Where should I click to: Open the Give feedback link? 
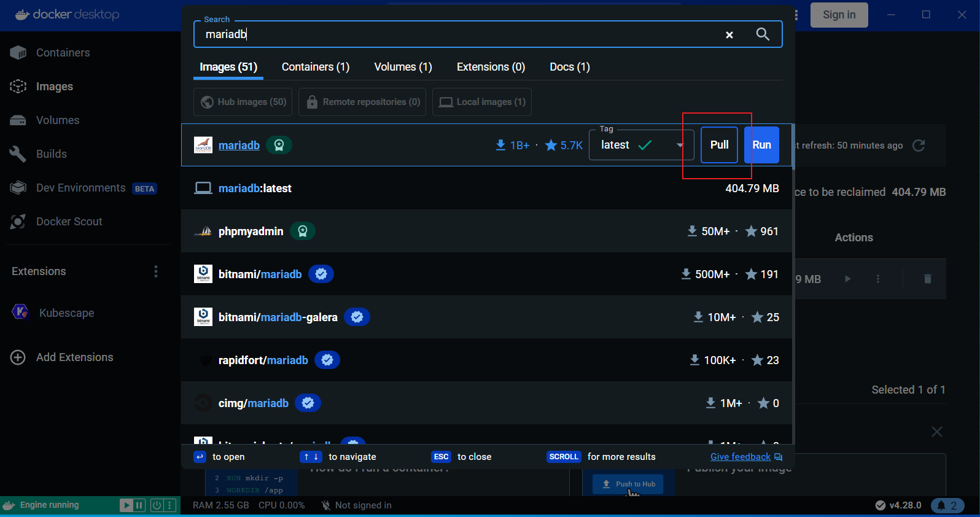[746, 457]
